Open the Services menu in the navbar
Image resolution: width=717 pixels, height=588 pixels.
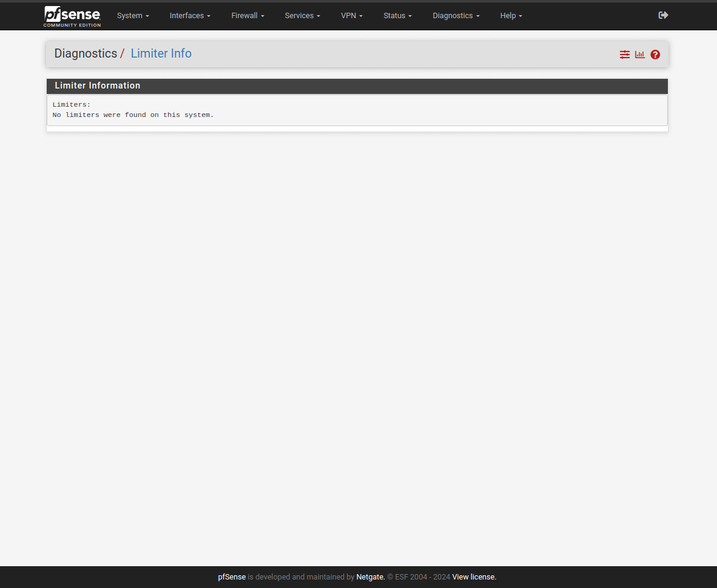click(x=302, y=16)
